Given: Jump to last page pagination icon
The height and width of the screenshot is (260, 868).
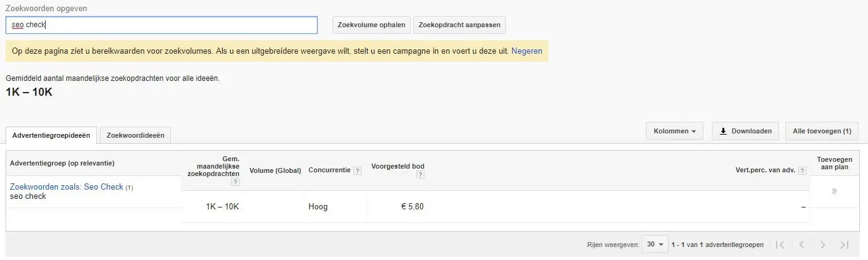Looking at the screenshot, I should (x=845, y=245).
